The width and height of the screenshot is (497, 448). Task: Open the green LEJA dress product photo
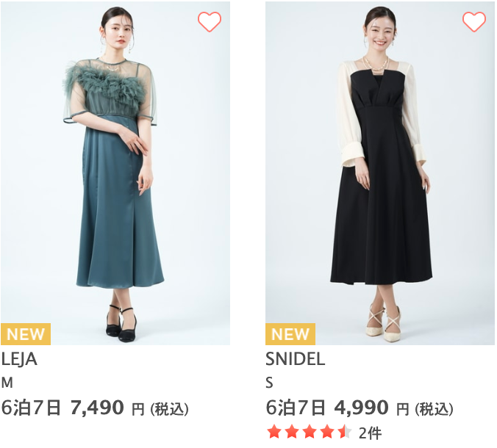[115, 173]
